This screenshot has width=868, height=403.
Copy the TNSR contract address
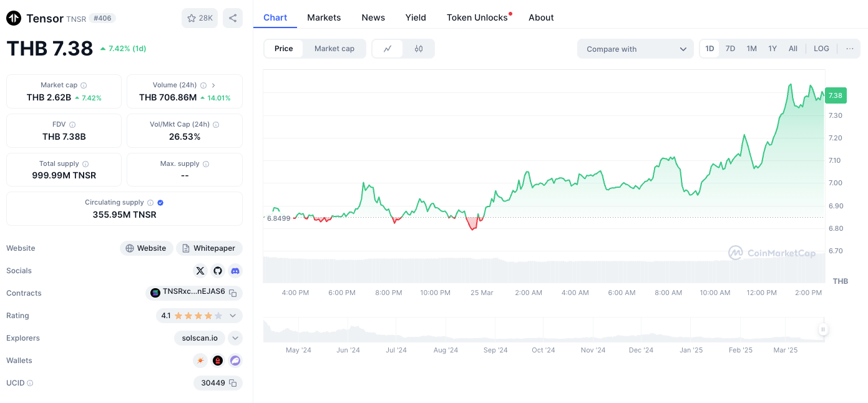pyautogui.click(x=233, y=293)
